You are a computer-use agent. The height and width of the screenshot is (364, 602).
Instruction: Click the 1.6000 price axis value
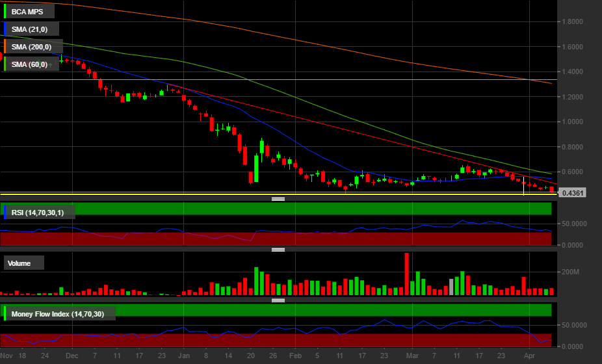573,47
